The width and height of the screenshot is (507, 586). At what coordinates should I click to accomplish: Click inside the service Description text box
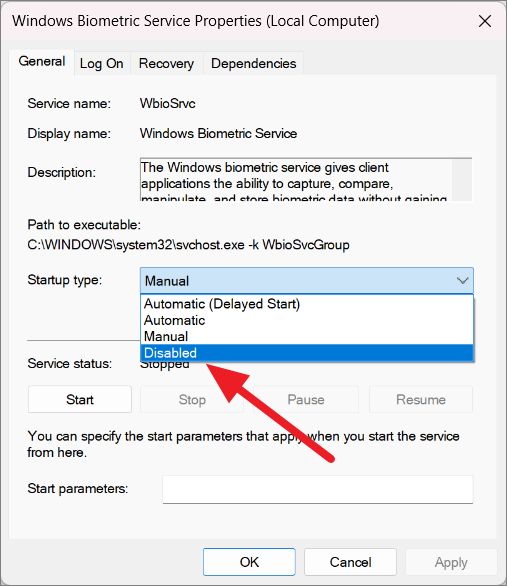point(296,180)
